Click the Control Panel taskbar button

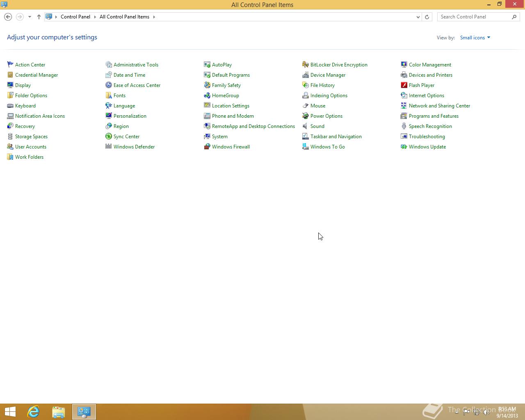coord(84,412)
